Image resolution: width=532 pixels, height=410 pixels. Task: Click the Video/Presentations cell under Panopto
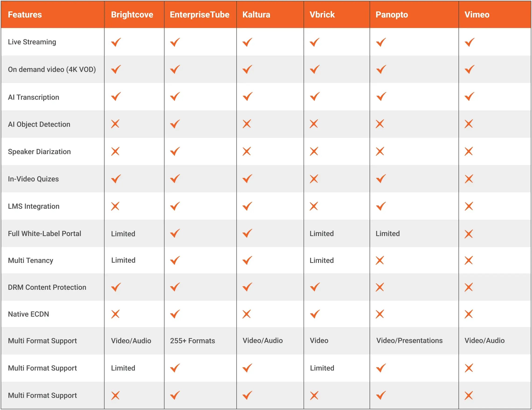click(409, 340)
